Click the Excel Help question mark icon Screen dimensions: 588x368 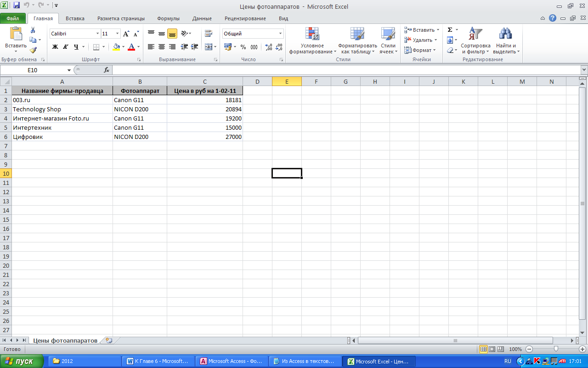click(x=553, y=18)
